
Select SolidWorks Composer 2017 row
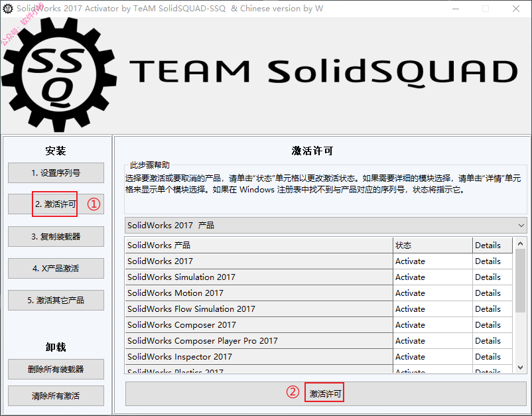tap(259, 325)
